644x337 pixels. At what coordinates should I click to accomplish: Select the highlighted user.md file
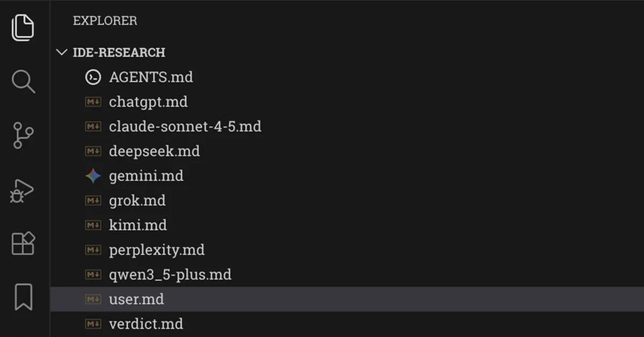point(136,299)
